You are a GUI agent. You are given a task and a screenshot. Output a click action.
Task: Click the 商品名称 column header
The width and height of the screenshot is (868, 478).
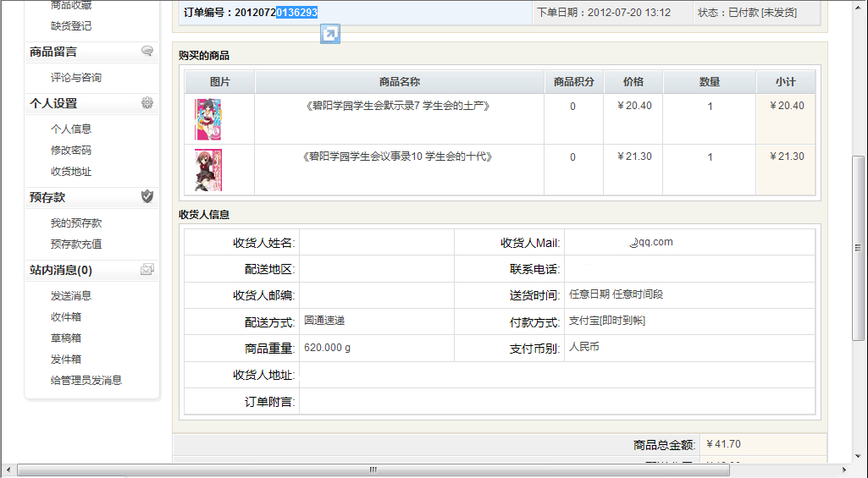tap(399, 82)
